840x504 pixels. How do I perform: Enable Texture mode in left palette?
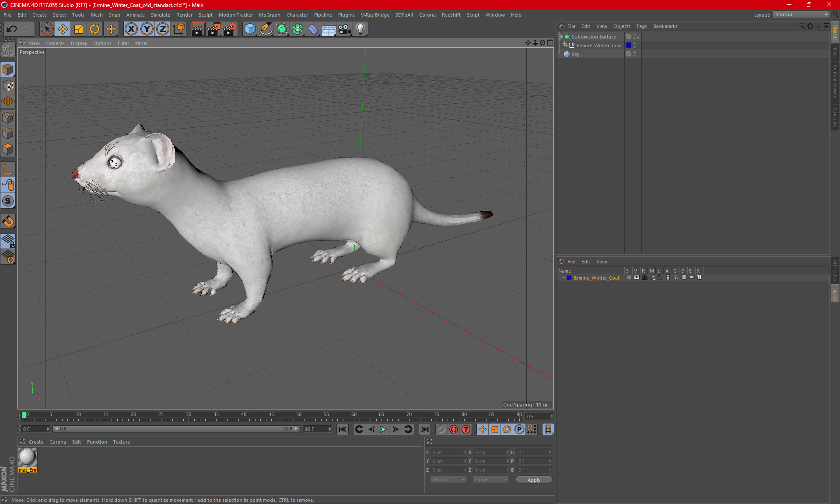8,86
